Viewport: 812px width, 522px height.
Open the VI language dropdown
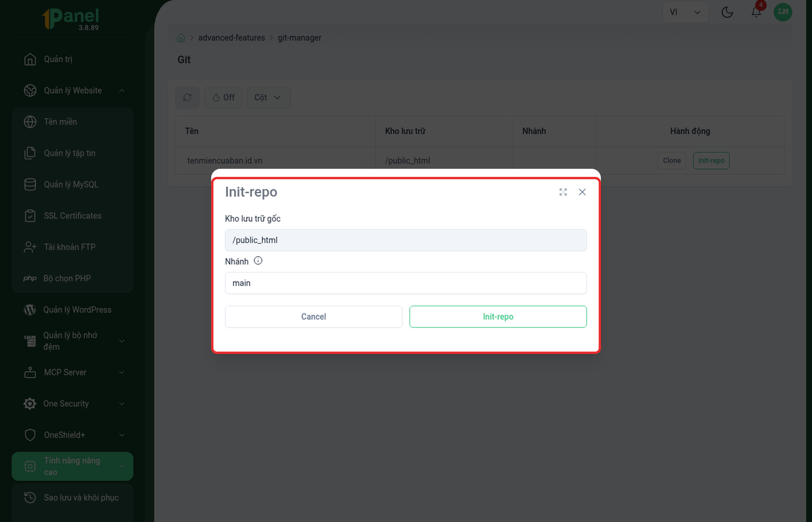tap(685, 12)
